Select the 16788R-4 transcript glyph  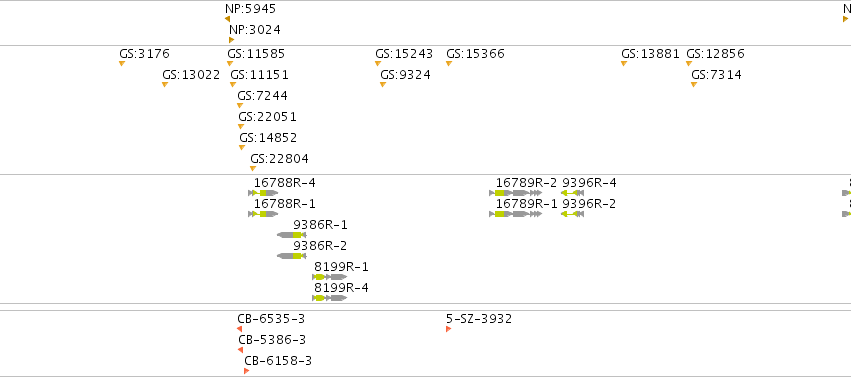point(263,193)
